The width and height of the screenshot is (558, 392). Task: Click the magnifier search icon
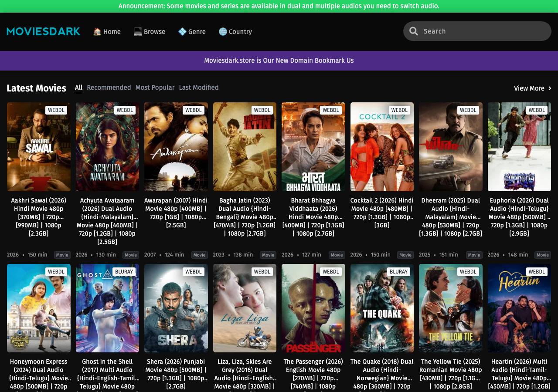point(414,31)
